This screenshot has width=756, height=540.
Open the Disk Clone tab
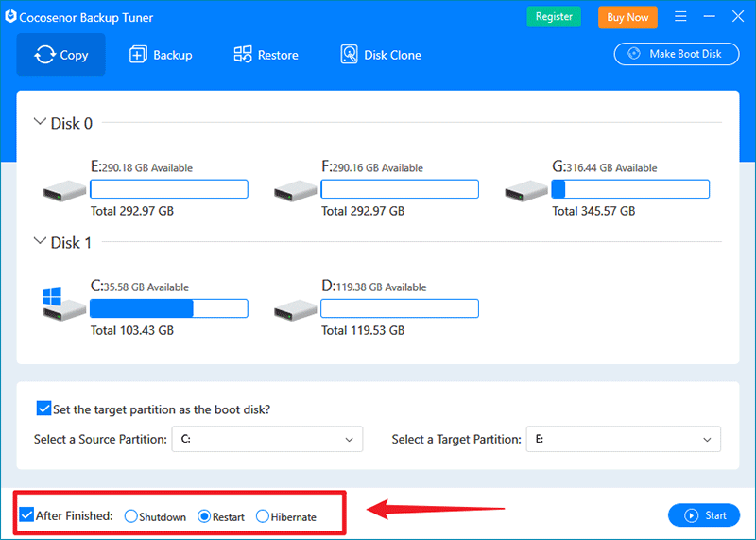pos(381,55)
